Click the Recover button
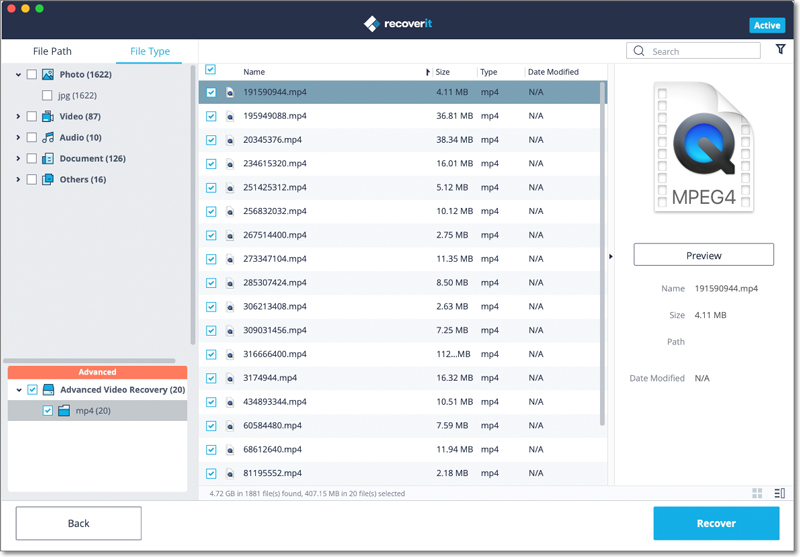 click(x=716, y=523)
